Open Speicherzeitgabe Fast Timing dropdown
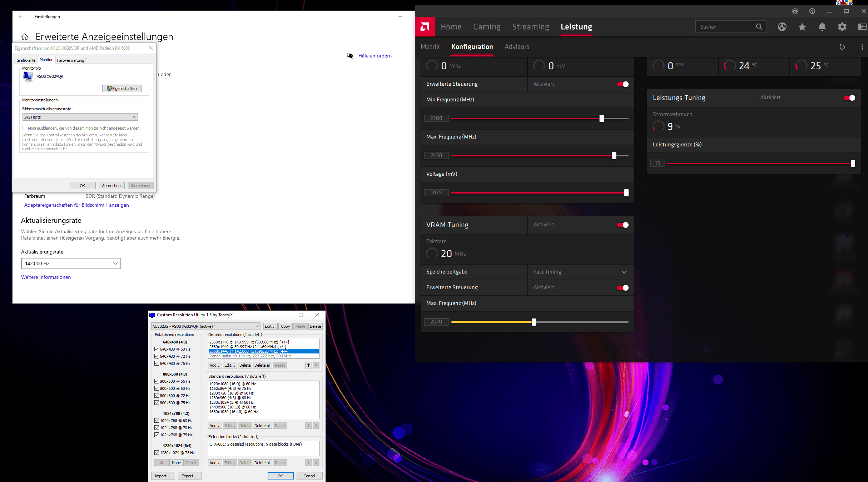The height and width of the screenshot is (482, 868). [x=581, y=272]
